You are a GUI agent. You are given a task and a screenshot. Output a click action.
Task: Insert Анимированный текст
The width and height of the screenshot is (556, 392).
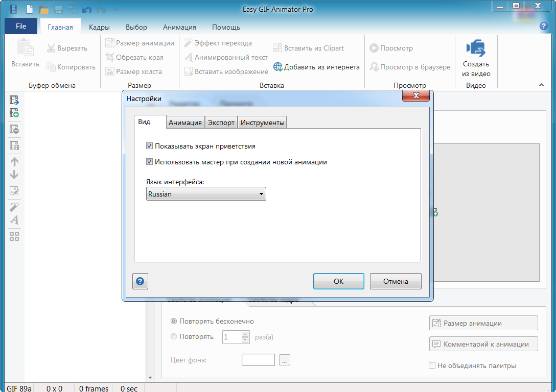point(226,57)
